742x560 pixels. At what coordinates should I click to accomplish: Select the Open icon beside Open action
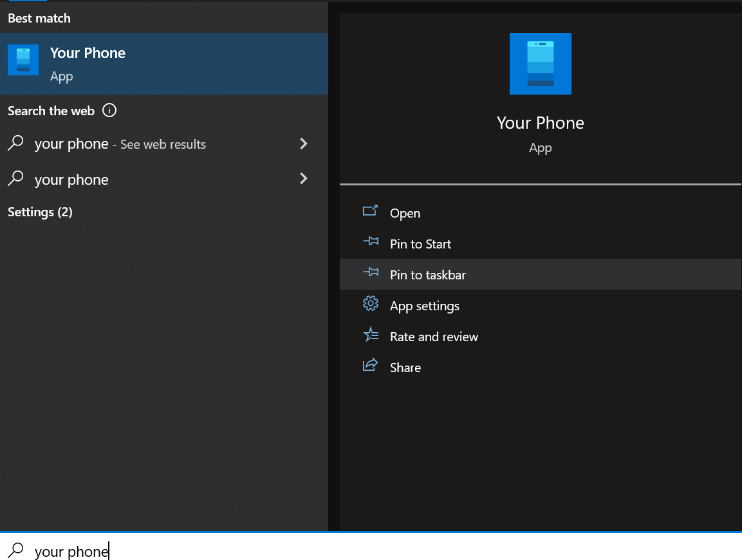(x=371, y=212)
